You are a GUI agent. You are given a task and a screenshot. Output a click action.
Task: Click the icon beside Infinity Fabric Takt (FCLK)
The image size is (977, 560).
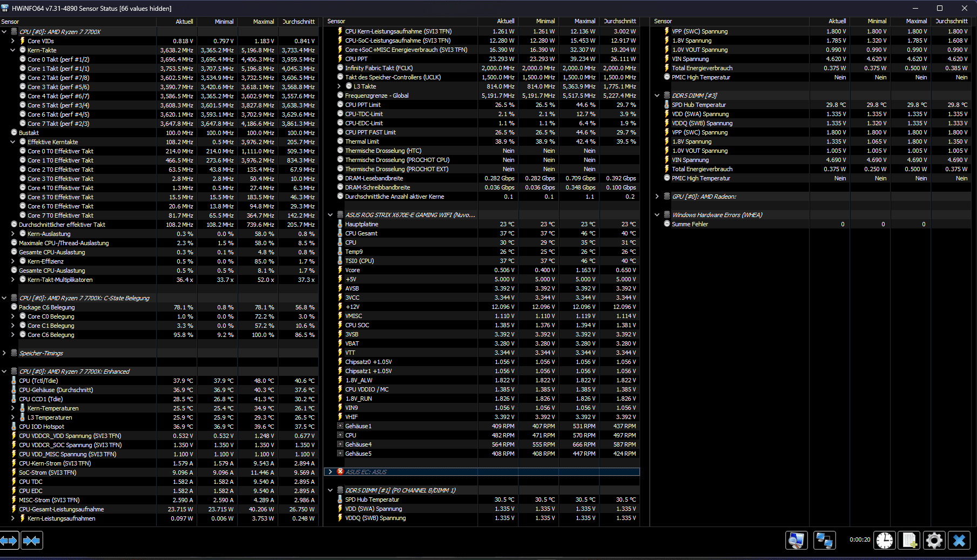(340, 68)
